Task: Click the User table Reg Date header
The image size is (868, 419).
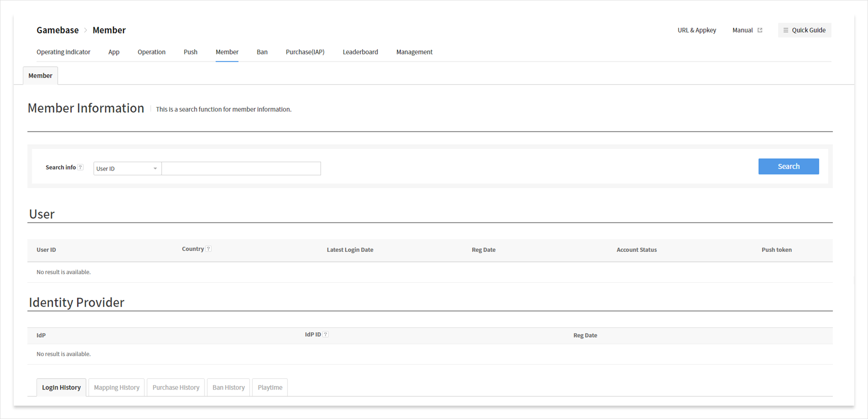Action: pos(483,250)
